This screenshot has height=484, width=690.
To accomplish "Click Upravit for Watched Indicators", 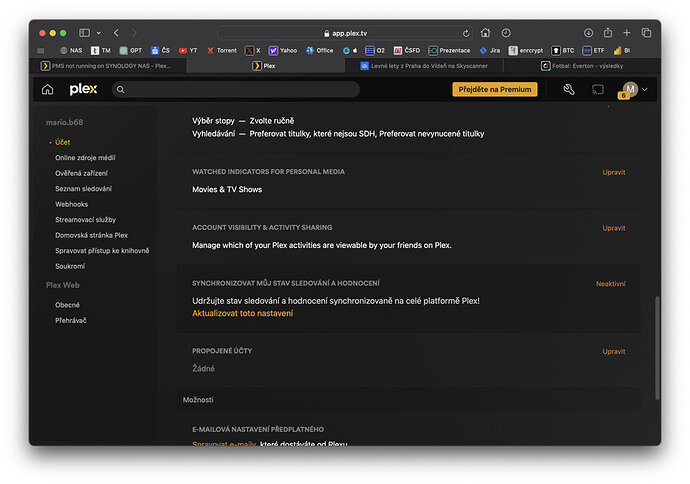I will pyautogui.click(x=613, y=172).
